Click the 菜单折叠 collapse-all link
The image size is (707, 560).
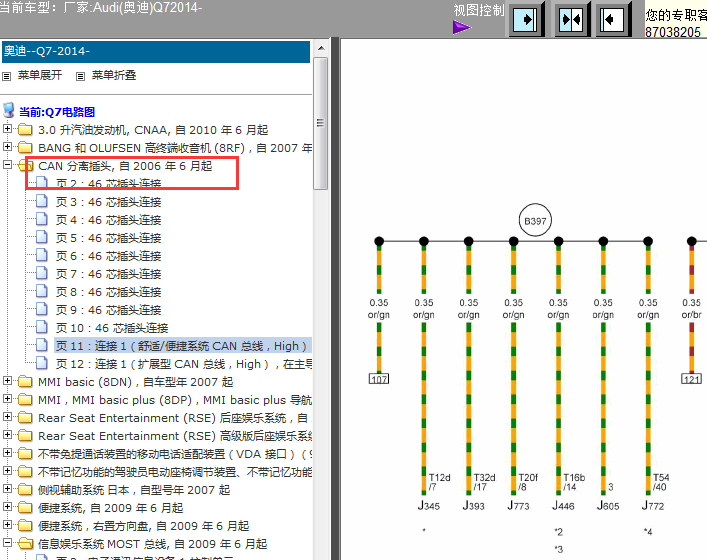(x=114, y=75)
